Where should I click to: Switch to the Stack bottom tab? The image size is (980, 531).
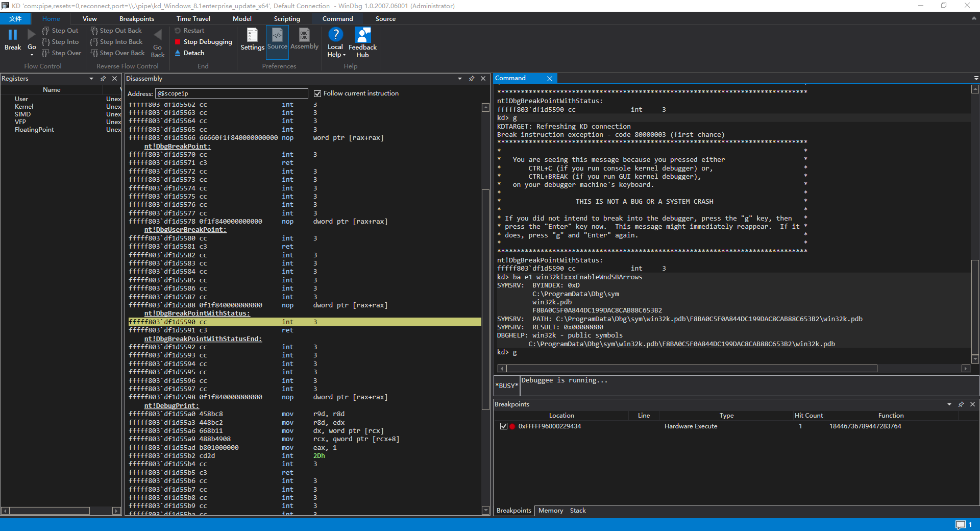578,511
